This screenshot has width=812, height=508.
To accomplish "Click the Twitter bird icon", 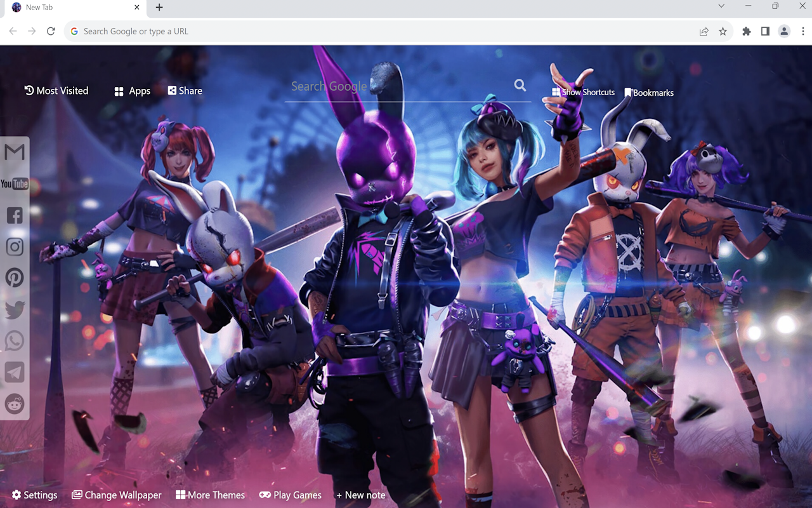I will (x=15, y=310).
